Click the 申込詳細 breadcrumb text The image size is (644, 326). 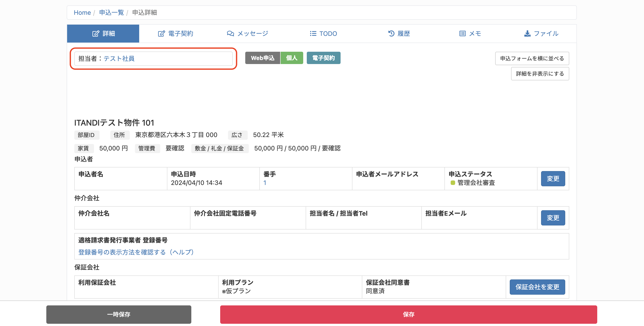(x=145, y=13)
